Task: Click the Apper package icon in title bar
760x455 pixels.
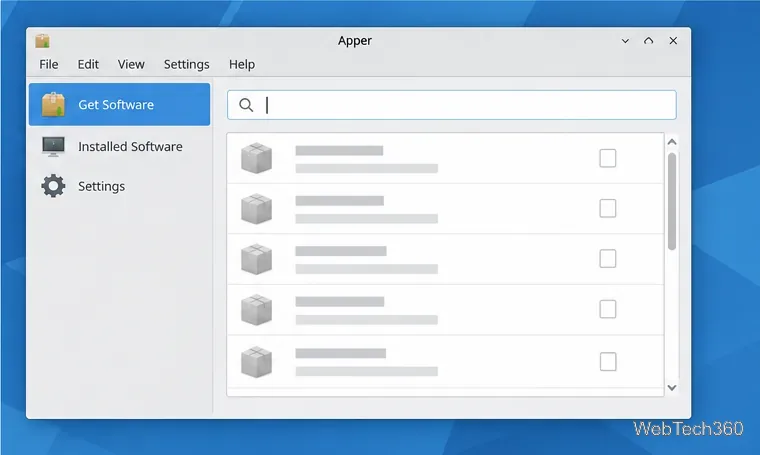Action: 43,41
